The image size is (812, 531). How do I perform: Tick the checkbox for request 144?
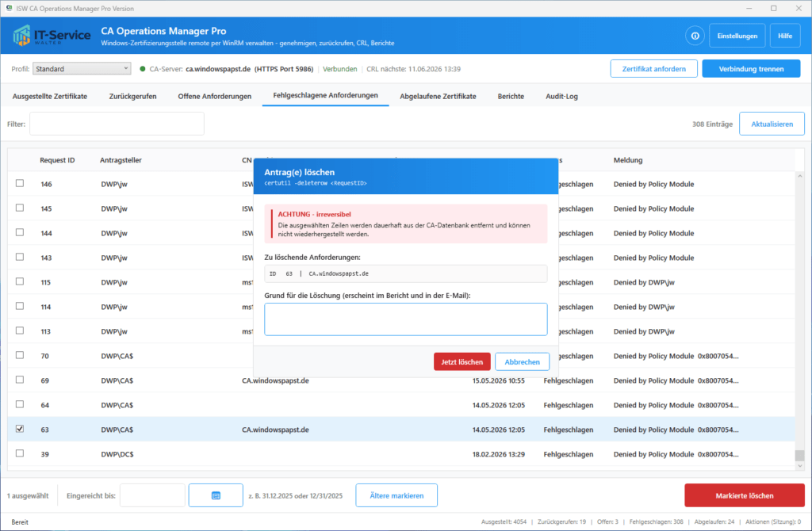20,232
